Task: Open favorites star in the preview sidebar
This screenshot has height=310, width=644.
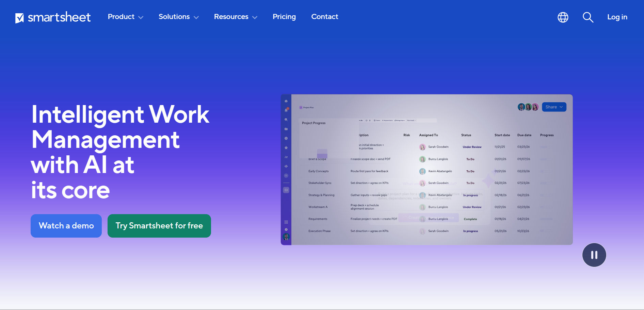Action: (x=286, y=148)
